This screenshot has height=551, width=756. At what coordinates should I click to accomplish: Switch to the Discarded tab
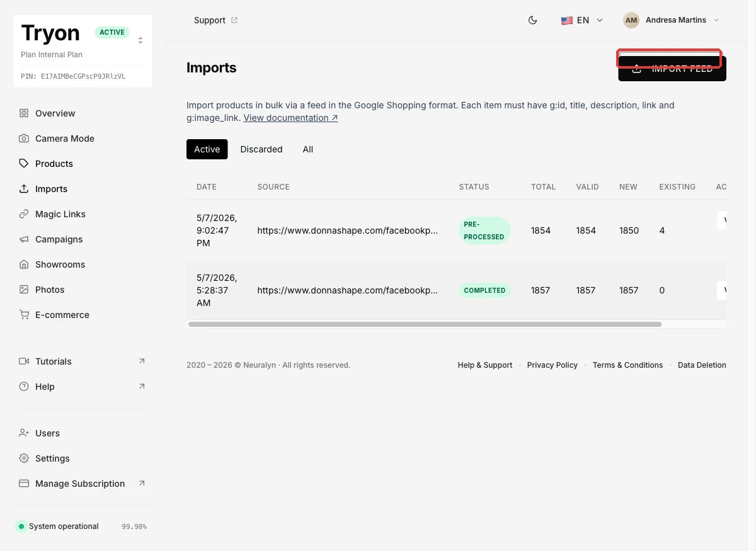coord(261,149)
